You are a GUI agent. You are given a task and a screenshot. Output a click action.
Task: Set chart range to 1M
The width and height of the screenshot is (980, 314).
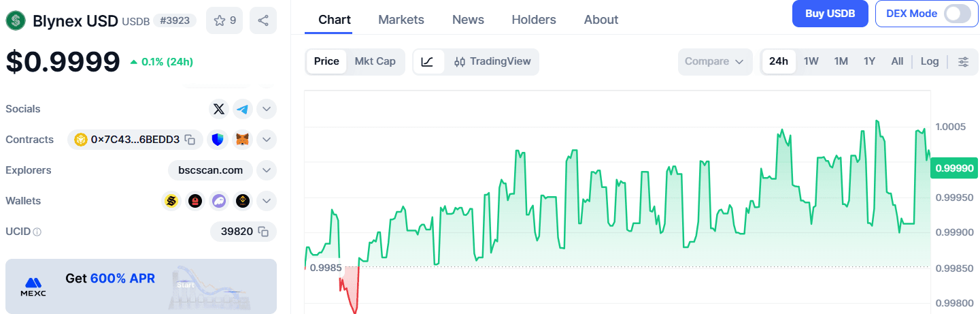(841, 61)
